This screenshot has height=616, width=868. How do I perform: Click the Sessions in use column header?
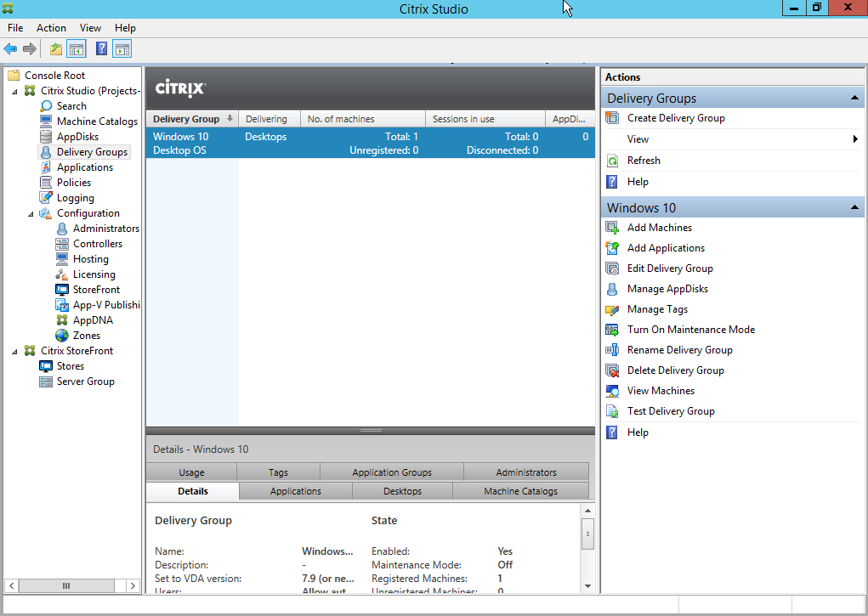point(485,119)
